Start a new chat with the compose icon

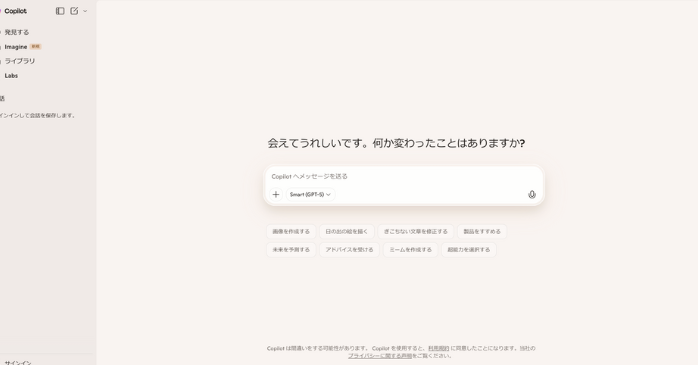click(74, 11)
